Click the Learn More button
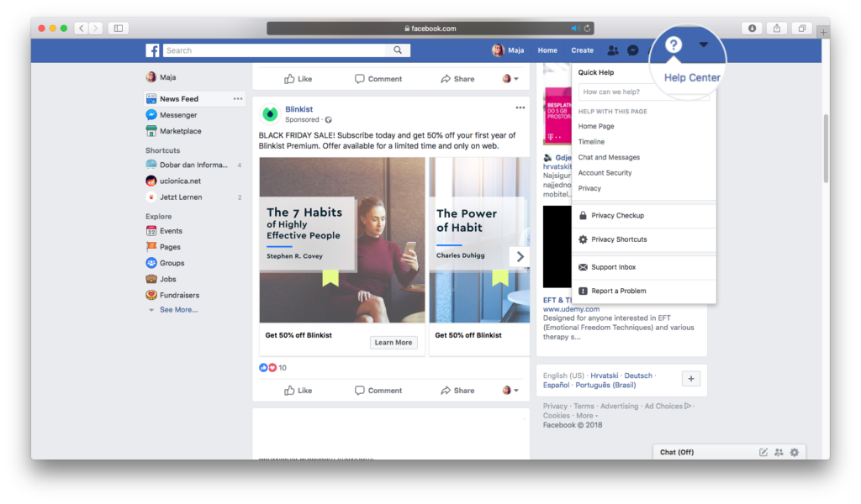The image size is (861, 504). point(394,343)
